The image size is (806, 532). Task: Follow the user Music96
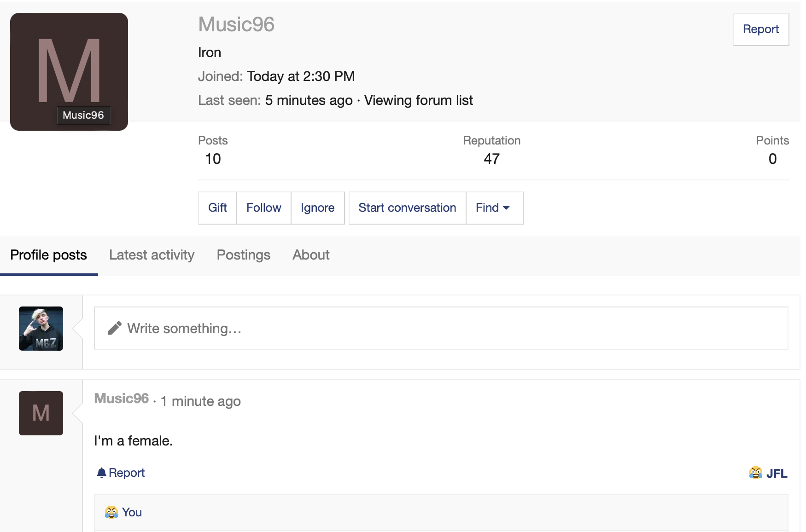(x=263, y=208)
